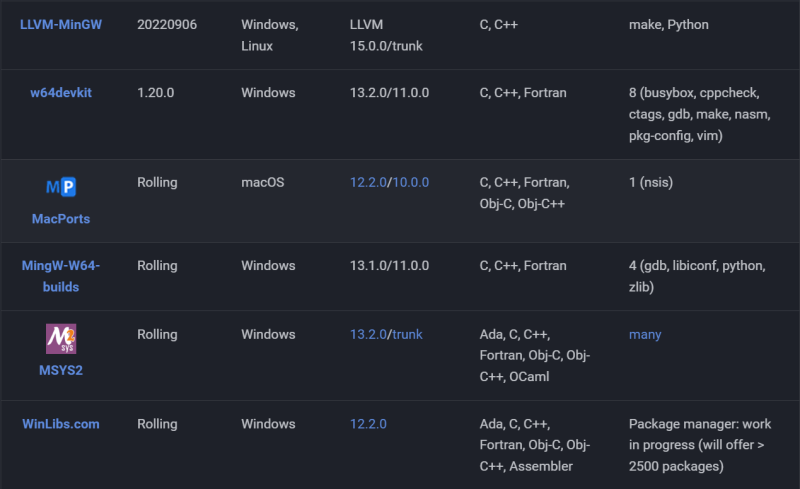Viewport: 800px width, 489px height.
Task: Open the 'many' packages link
Action: (645, 335)
